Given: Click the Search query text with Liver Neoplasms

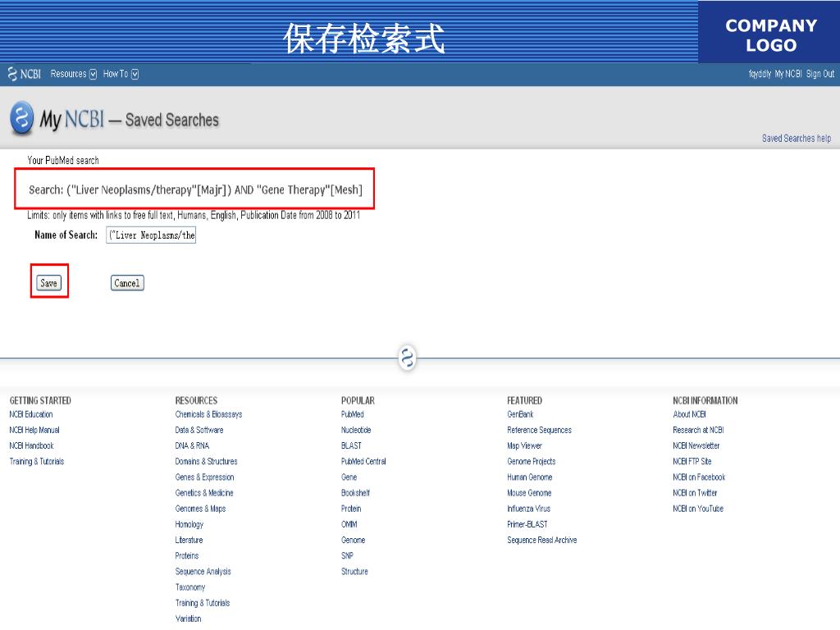Looking at the screenshot, I should pos(195,189).
